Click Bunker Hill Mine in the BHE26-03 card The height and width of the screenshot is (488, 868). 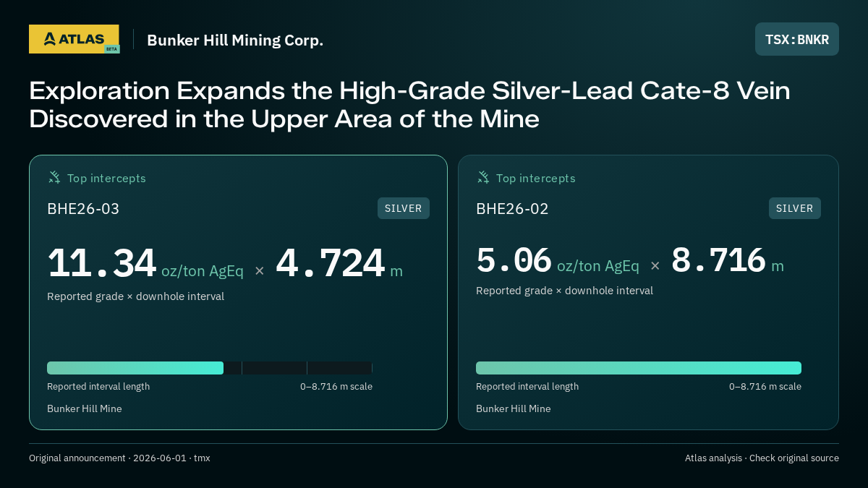(85, 408)
